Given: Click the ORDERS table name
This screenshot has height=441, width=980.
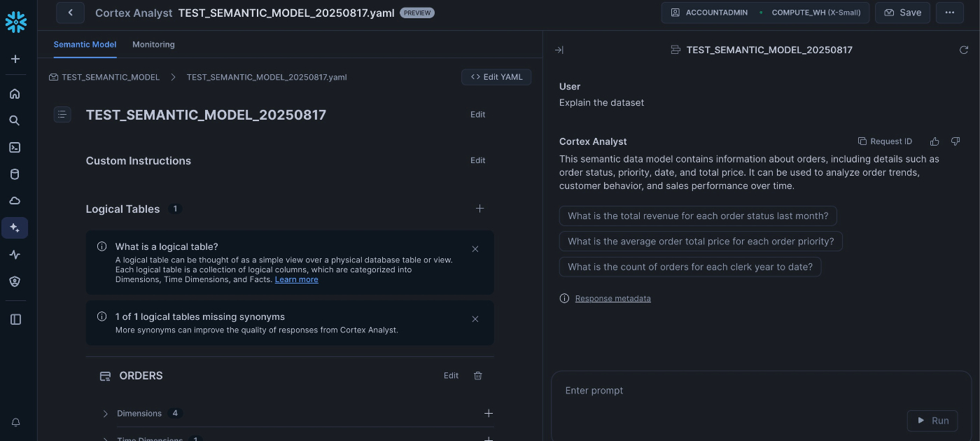Looking at the screenshot, I should tap(141, 376).
